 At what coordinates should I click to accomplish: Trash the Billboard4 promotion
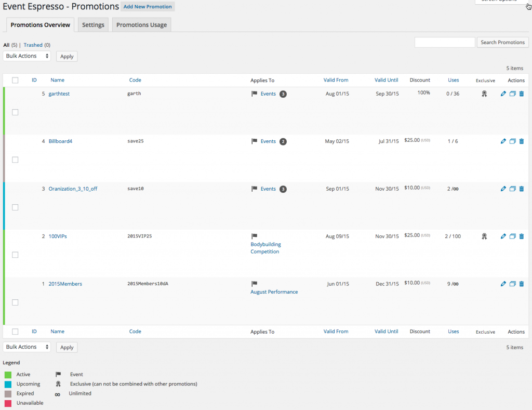coord(522,141)
